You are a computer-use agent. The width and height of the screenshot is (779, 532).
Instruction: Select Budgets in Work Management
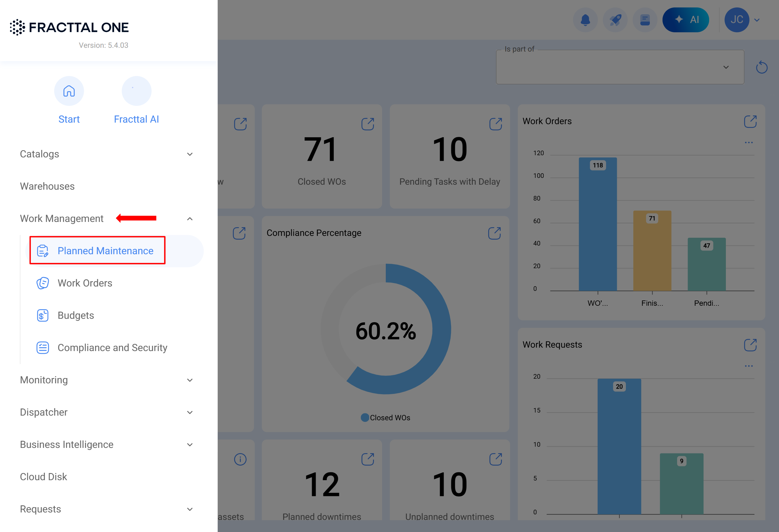[76, 315]
